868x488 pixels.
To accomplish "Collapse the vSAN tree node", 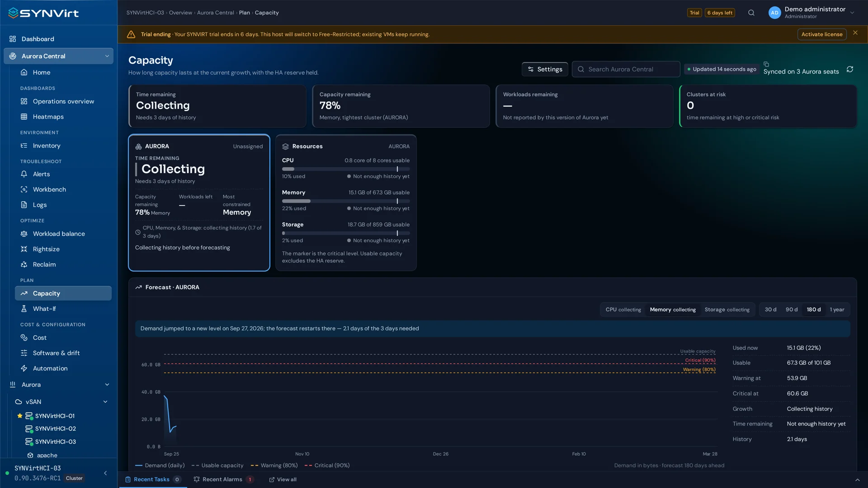I will (x=105, y=402).
